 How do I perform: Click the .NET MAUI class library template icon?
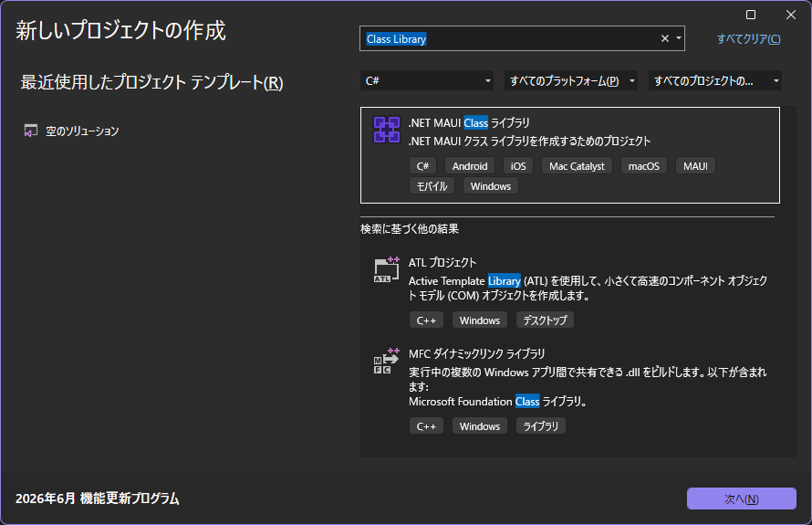pyautogui.click(x=387, y=130)
